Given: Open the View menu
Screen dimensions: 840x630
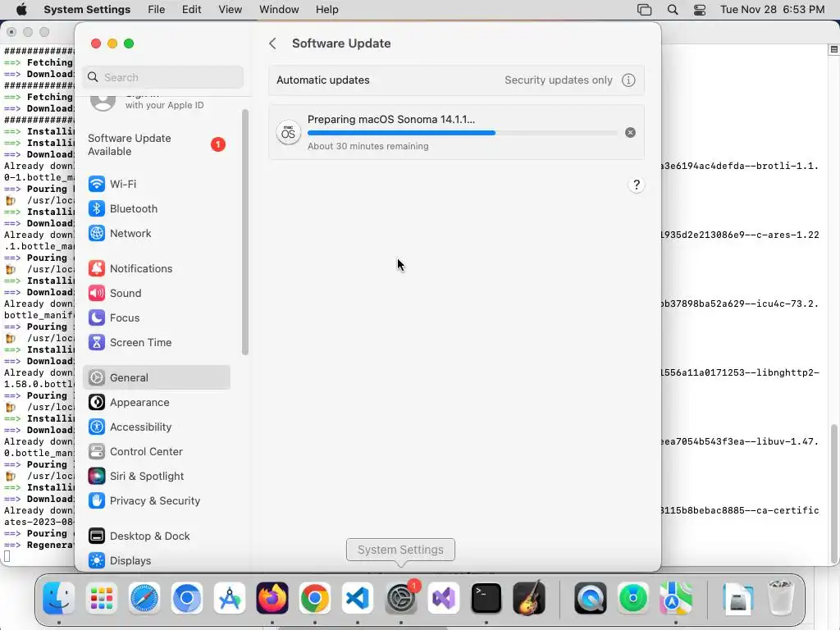Looking at the screenshot, I should pos(230,10).
